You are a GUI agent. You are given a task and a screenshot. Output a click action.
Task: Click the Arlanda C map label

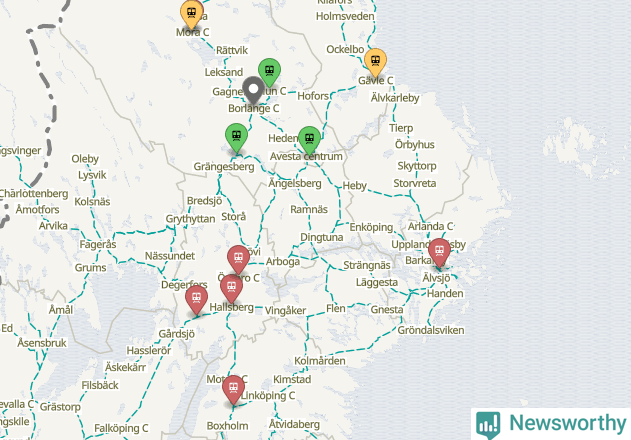(430, 227)
